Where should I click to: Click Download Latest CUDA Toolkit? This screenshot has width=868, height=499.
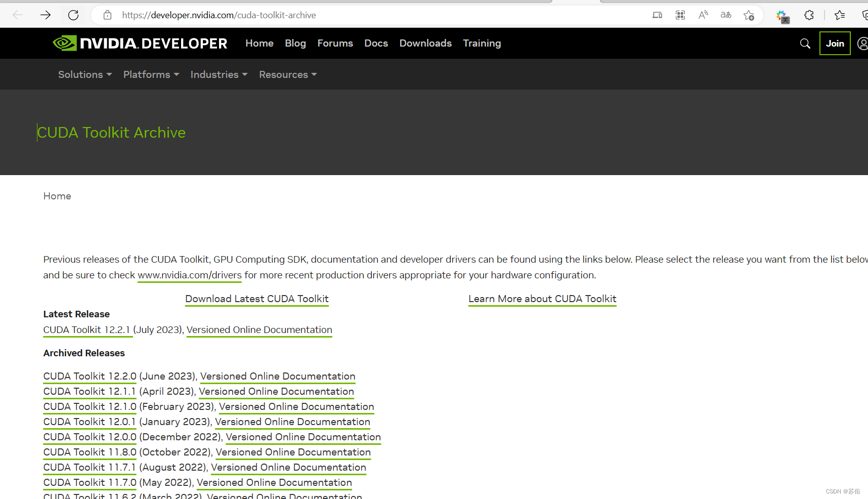(256, 299)
